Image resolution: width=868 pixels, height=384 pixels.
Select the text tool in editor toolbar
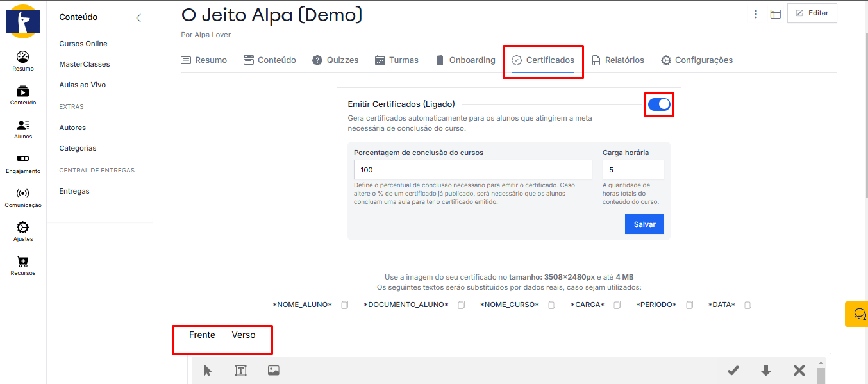(x=240, y=370)
